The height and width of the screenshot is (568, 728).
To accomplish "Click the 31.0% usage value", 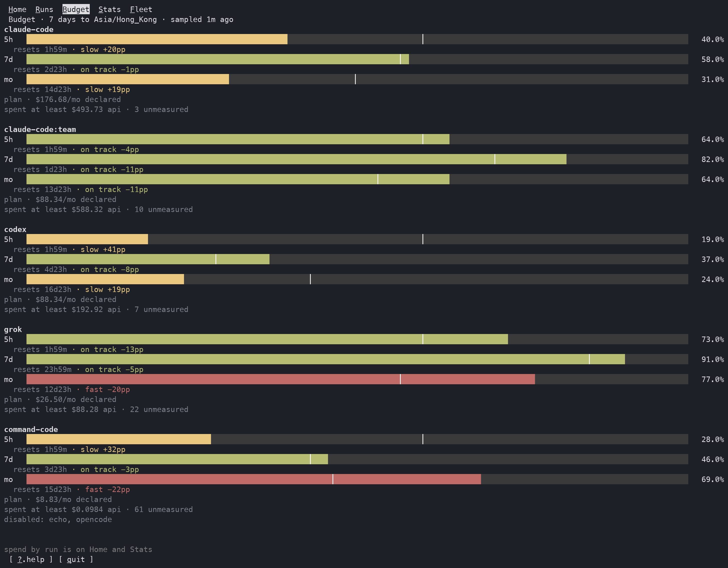I will tap(712, 79).
